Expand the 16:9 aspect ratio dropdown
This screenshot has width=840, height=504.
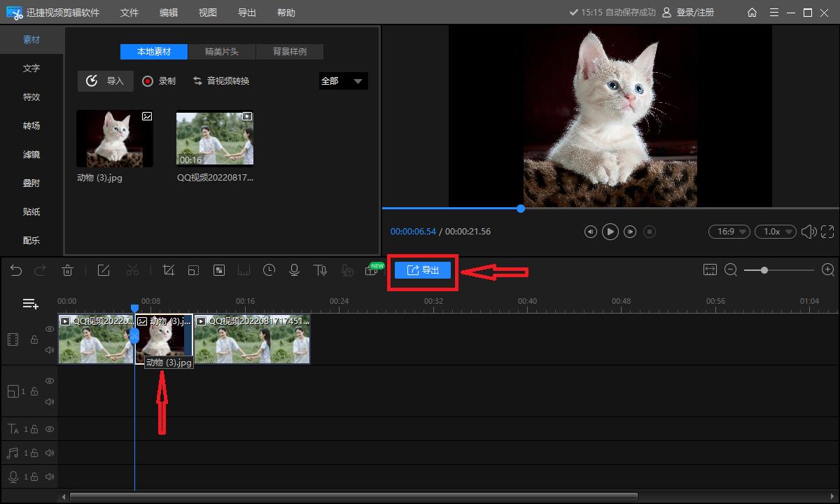tap(729, 232)
